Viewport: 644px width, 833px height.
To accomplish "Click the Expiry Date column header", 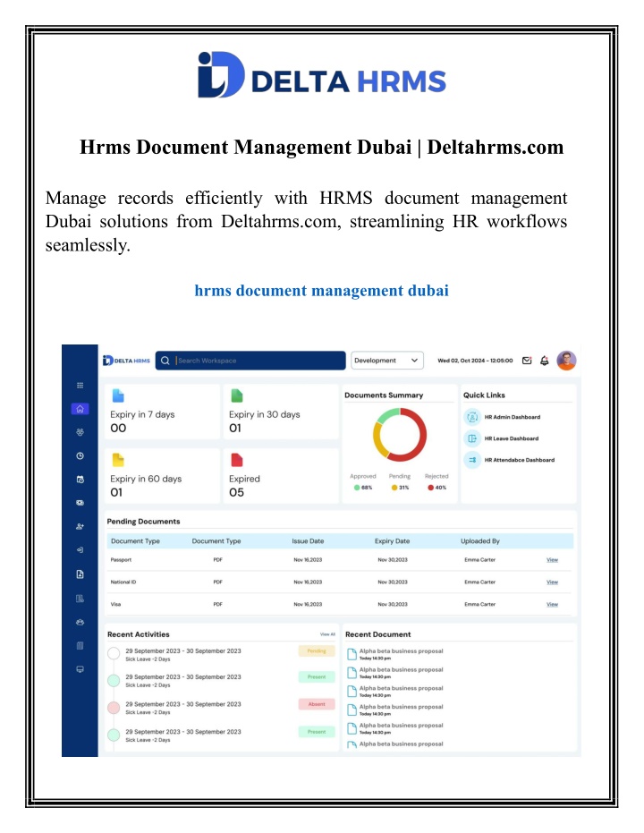I will (x=393, y=541).
